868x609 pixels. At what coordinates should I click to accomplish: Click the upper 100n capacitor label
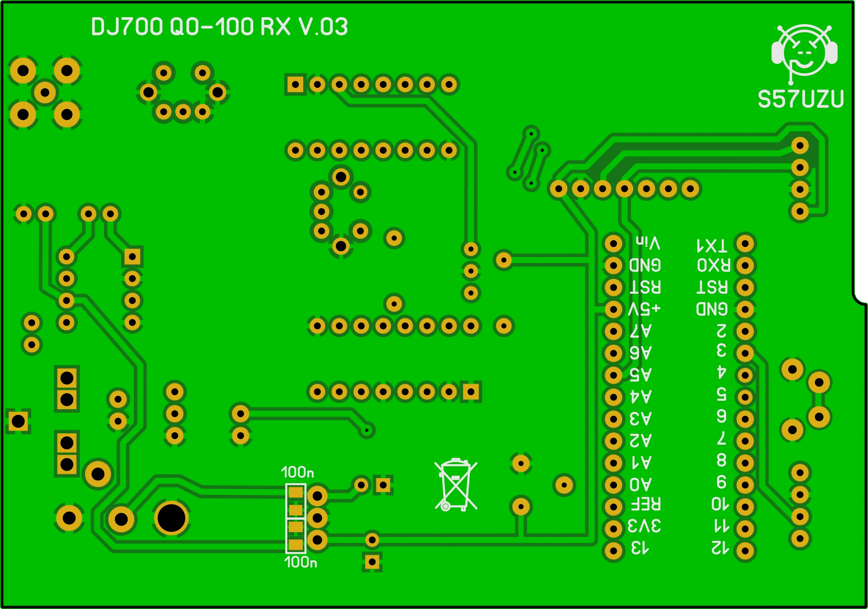pos(297,472)
